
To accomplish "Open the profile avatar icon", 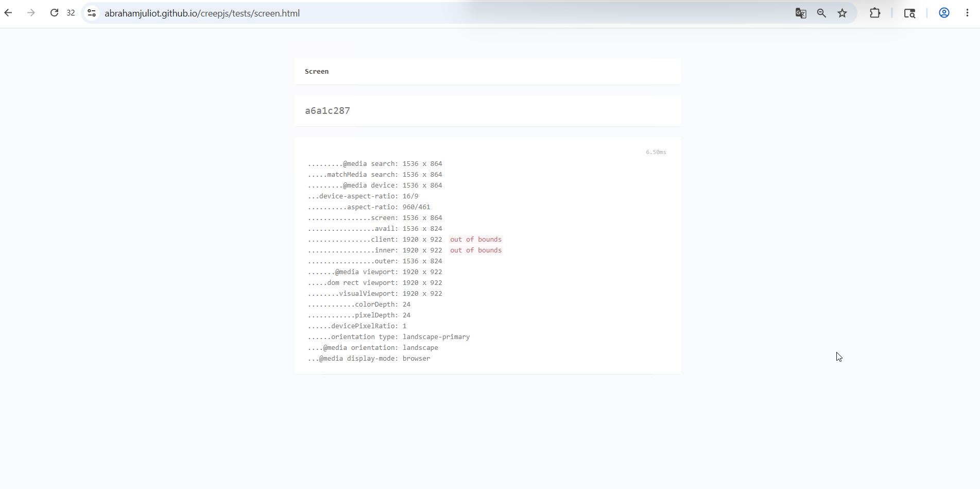I will 944,13.
